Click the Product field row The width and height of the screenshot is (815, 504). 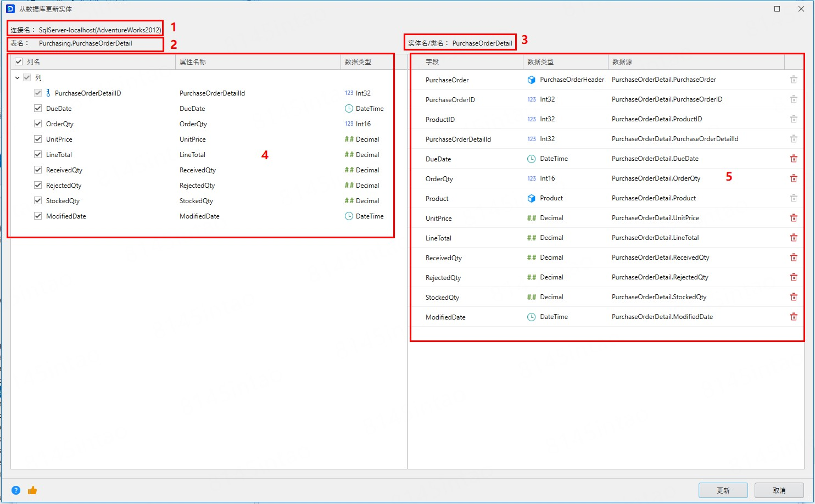437,199
